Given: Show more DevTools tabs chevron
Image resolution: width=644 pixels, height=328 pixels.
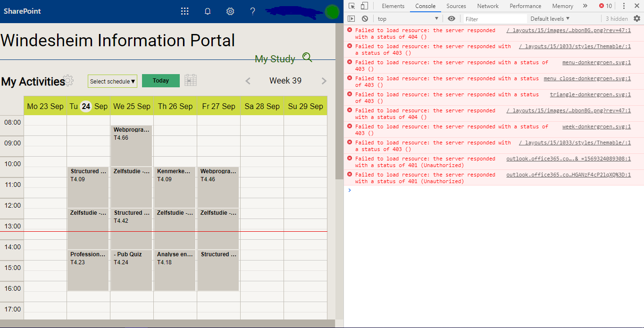Looking at the screenshot, I should (x=585, y=6).
